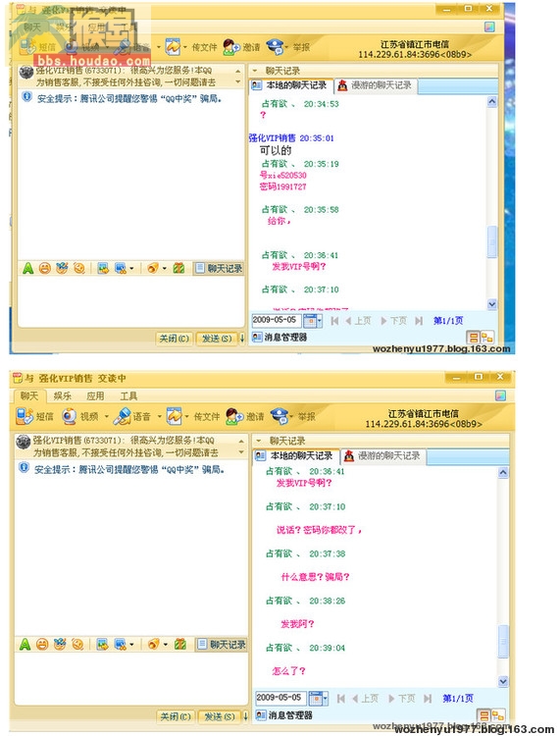
Task: Click the contact avatar in lower window
Action: [x=23, y=442]
